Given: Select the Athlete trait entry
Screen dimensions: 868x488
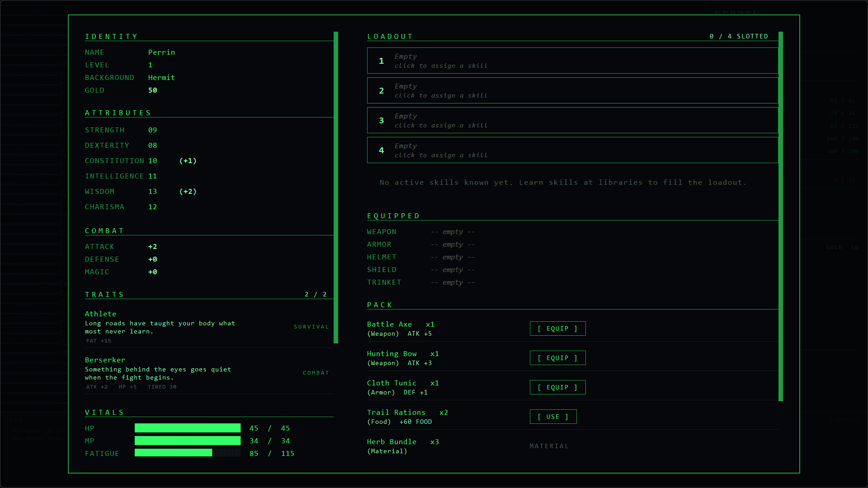Looking at the screenshot, I should [x=209, y=327].
